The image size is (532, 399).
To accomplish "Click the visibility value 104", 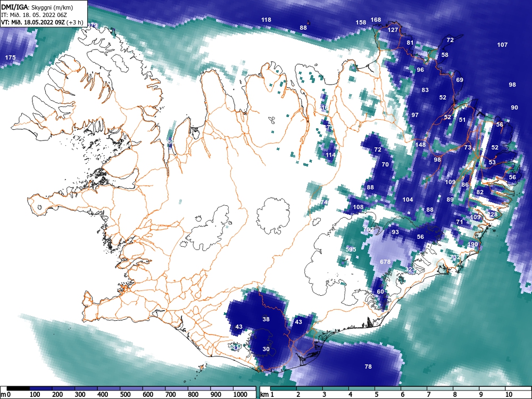I will (408, 200).
